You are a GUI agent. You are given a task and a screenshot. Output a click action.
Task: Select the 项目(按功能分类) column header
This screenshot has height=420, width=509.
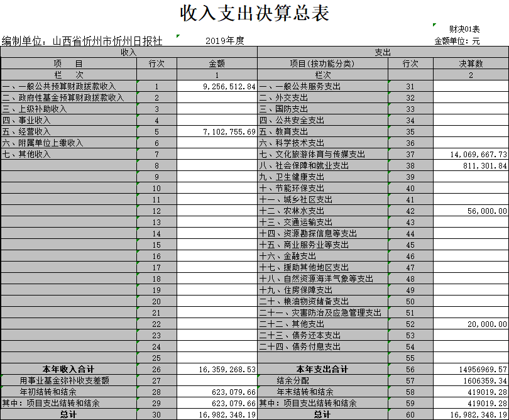(322, 64)
